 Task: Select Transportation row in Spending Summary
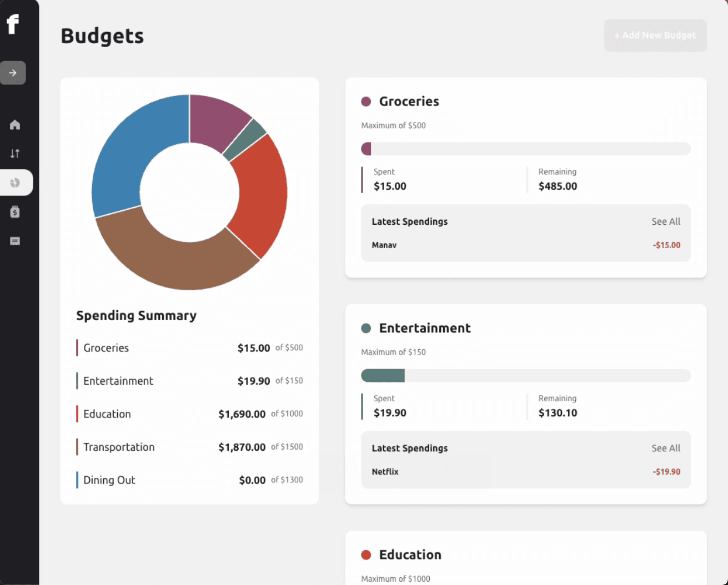click(189, 447)
